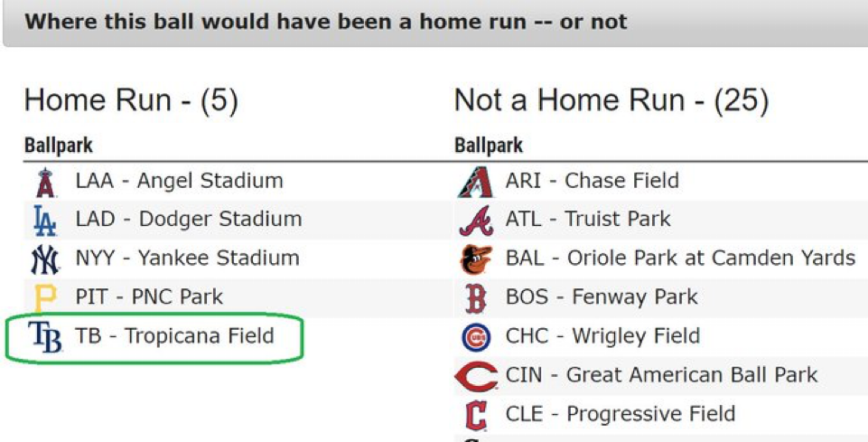Click the Cincinnati Reds C logo
This screenshot has height=442, width=868.
tap(476, 376)
